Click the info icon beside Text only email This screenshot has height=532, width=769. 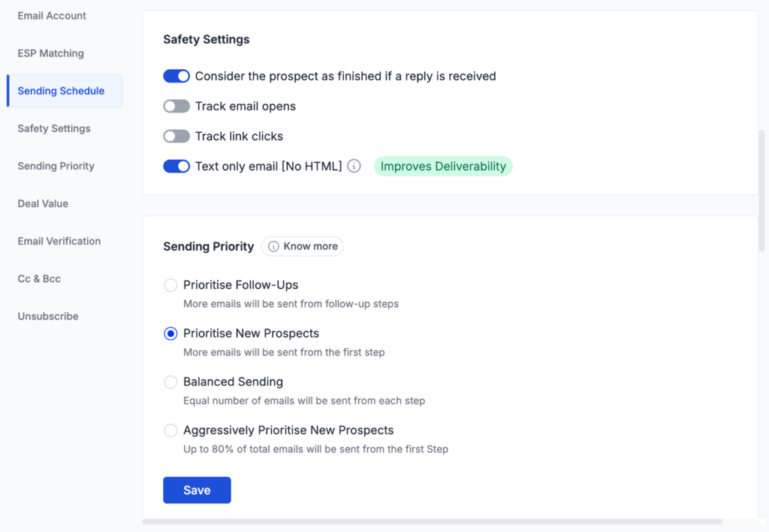354,167
